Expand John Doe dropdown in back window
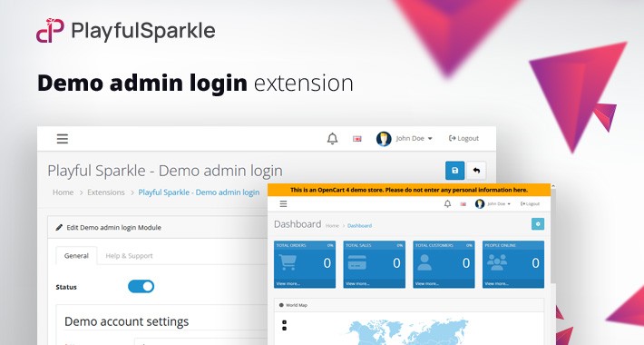 pos(414,139)
